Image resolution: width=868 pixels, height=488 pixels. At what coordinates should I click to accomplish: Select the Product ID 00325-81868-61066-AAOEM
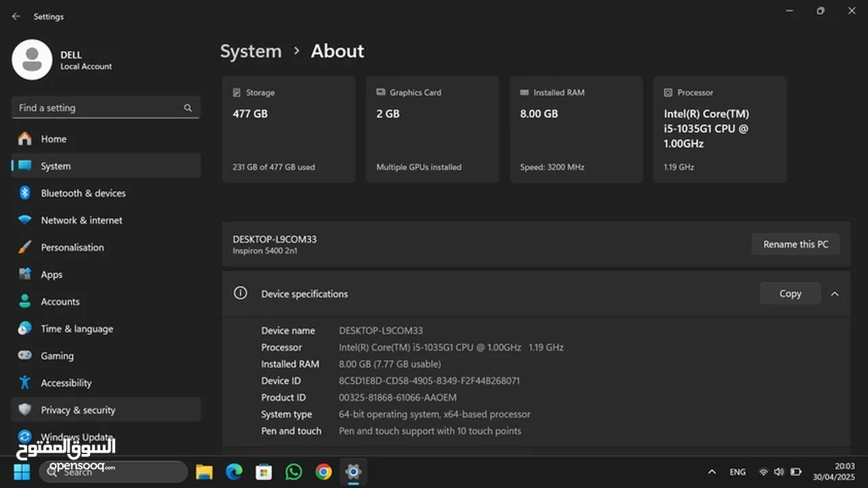398,398
